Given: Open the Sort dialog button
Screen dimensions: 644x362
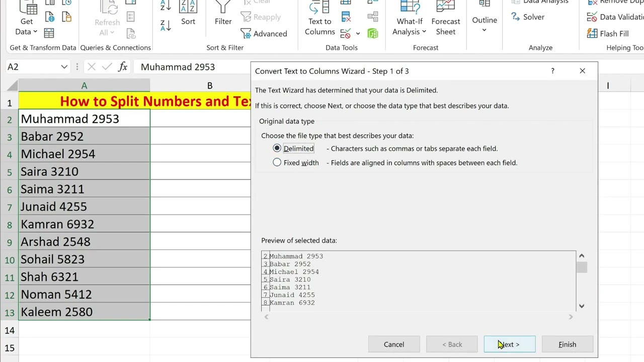Looking at the screenshot, I should point(188,14).
